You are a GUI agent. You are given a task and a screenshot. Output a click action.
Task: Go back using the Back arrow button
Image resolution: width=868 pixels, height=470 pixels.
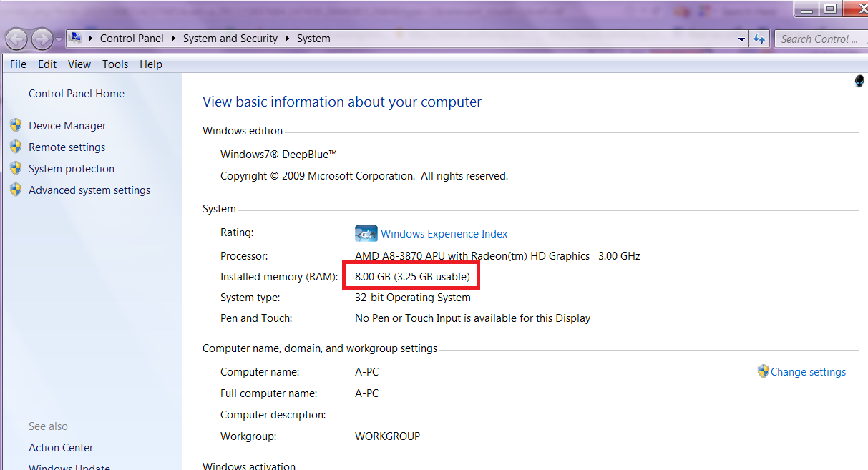16,39
